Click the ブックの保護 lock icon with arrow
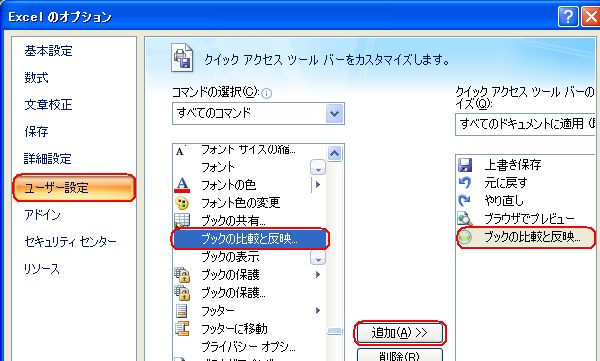 [x=182, y=274]
